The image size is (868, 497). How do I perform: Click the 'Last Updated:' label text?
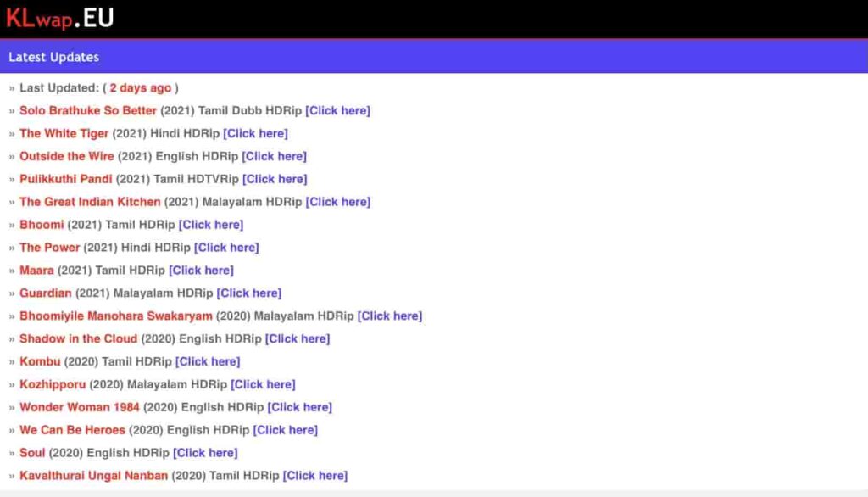pyautogui.click(x=59, y=88)
